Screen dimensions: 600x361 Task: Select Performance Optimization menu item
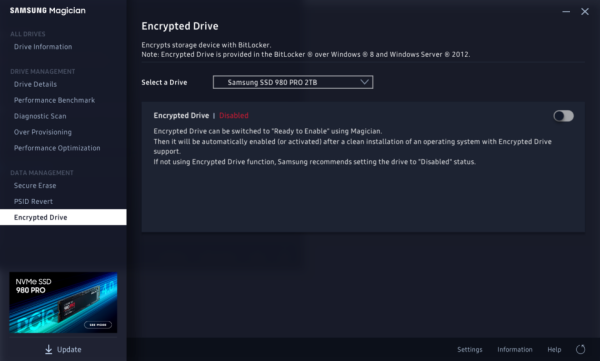coord(57,148)
